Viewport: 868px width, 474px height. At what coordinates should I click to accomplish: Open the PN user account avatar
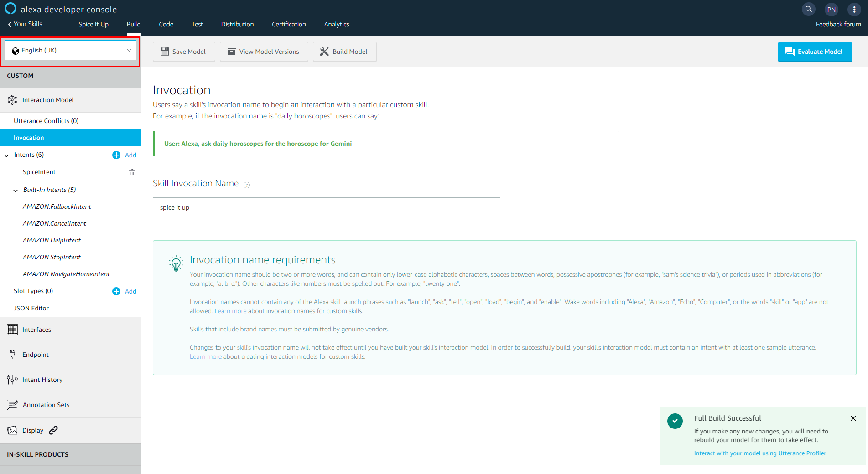(831, 9)
